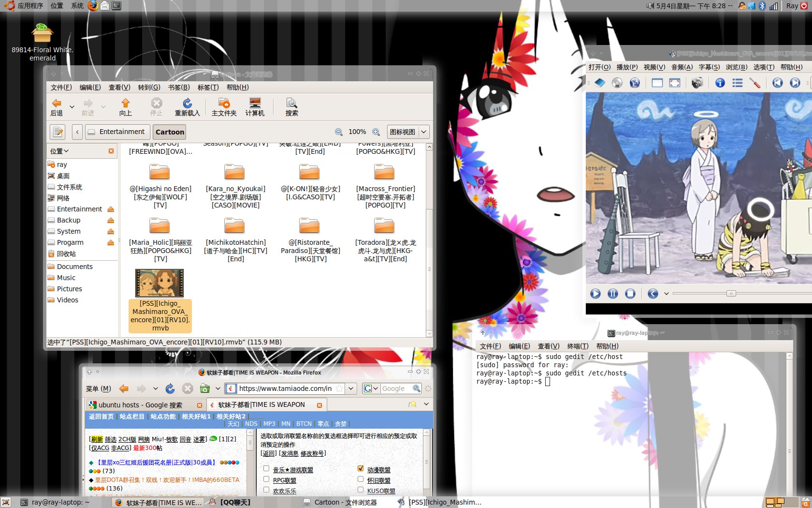Click the 搜索 search icon in file manager
The image size is (812, 508).
291,107
